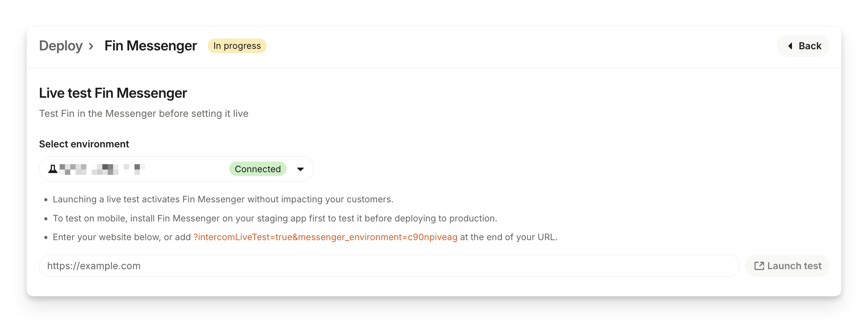The width and height of the screenshot is (868, 323).
Task: Open the environment selector by its blurred name
Action: point(102,169)
